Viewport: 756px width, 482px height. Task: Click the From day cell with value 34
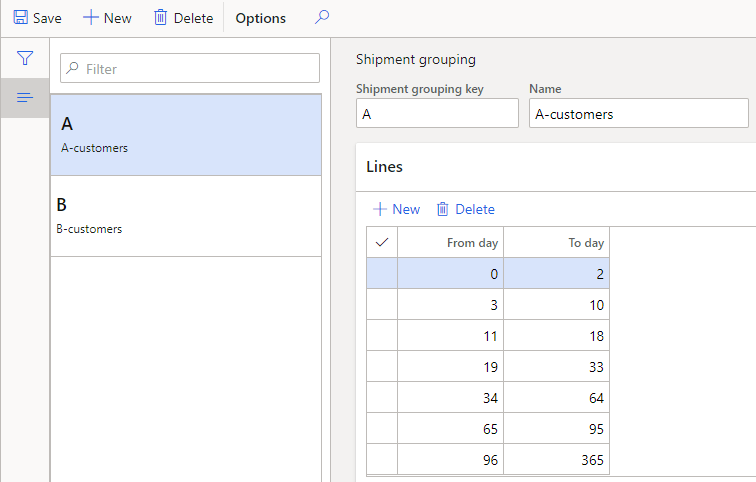pyautogui.click(x=450, y=397)
